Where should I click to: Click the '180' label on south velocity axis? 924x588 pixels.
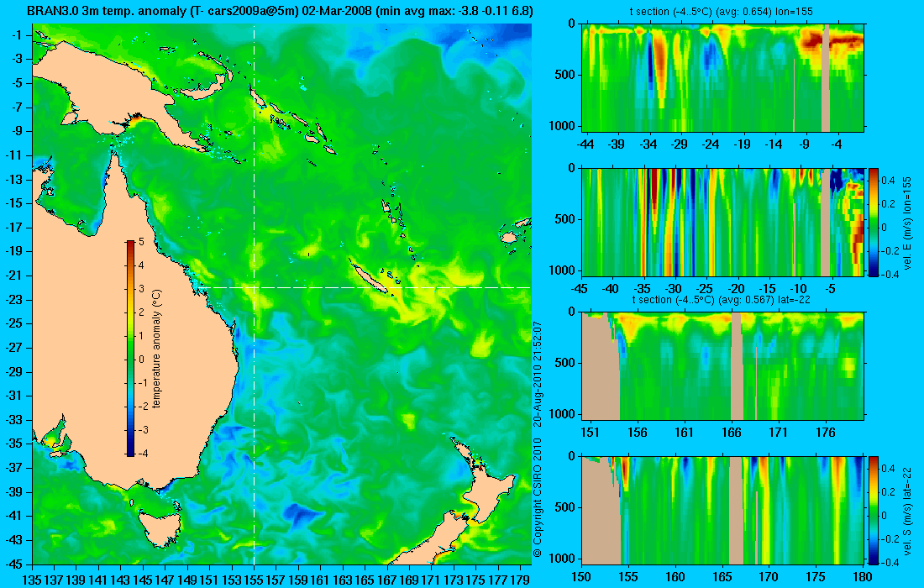[x=863, y=577]
